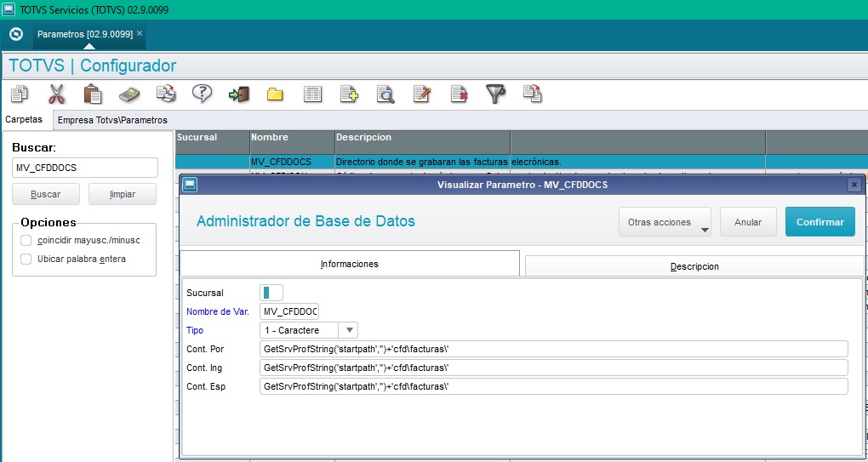This screenshot has width=868, height=462.
Task: Click the limpiar button
Action: point(123,194)
